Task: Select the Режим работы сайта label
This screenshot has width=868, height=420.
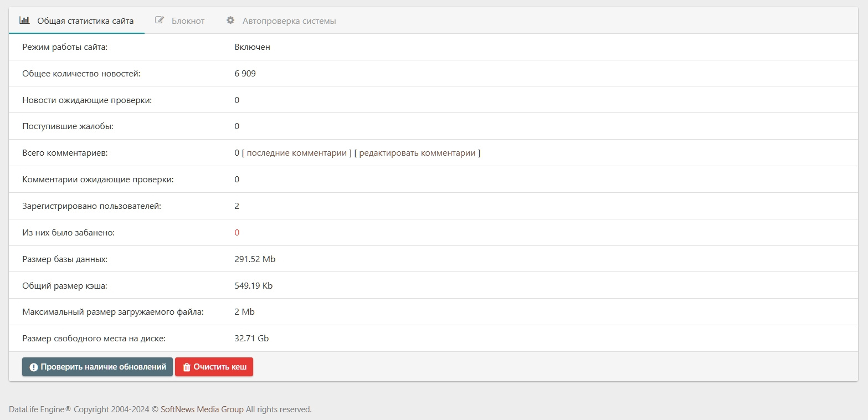Action: 65,47
